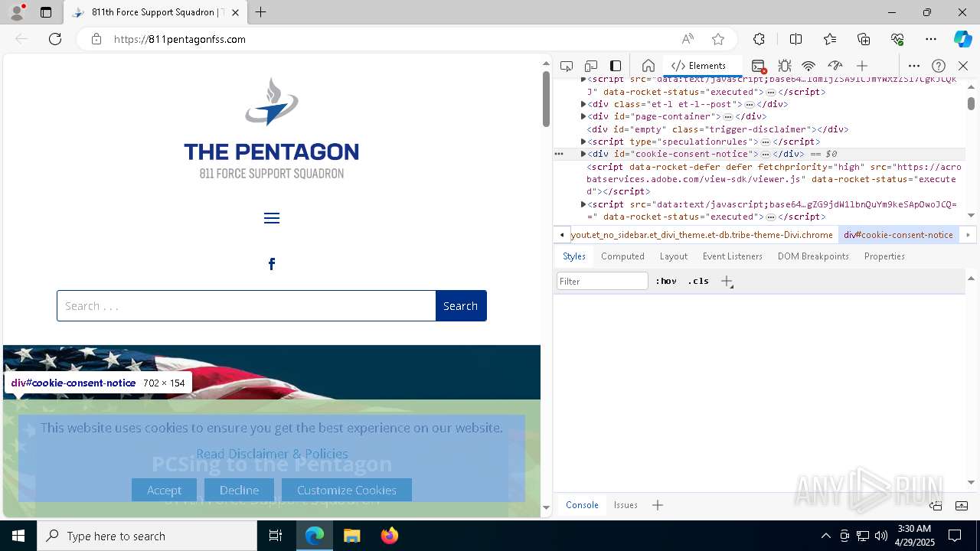Screen dimensions: 980x551
Task: Select the body layout breadcrumb item
Action: [x=702, y=235]
